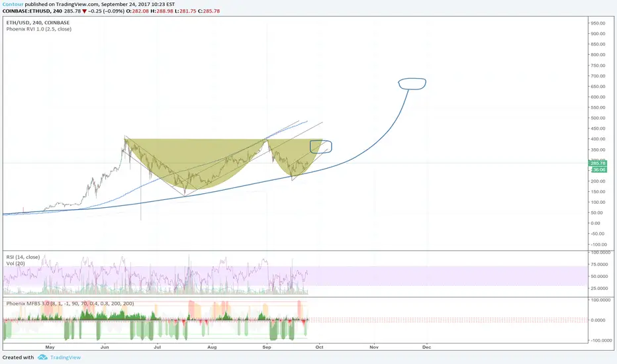Click the Jun label on time axis
The width and height of the screenshot is (617, 364).
click(105, 347)
